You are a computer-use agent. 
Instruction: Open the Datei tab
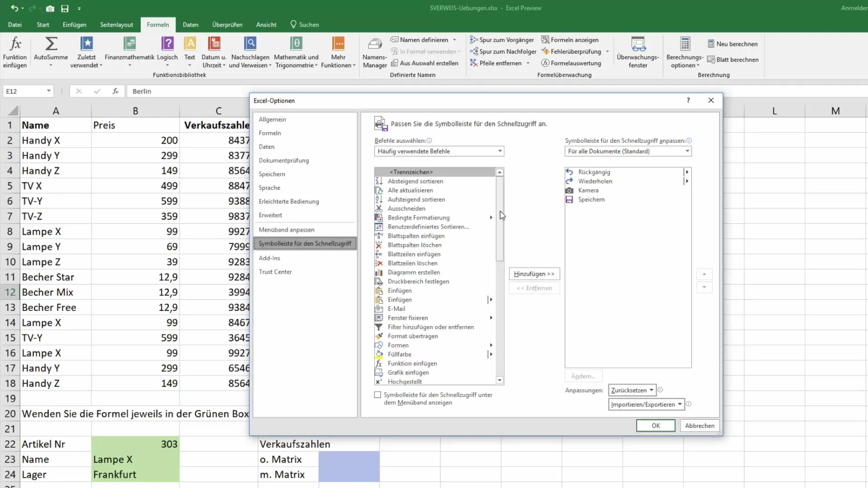coord(15,25)
